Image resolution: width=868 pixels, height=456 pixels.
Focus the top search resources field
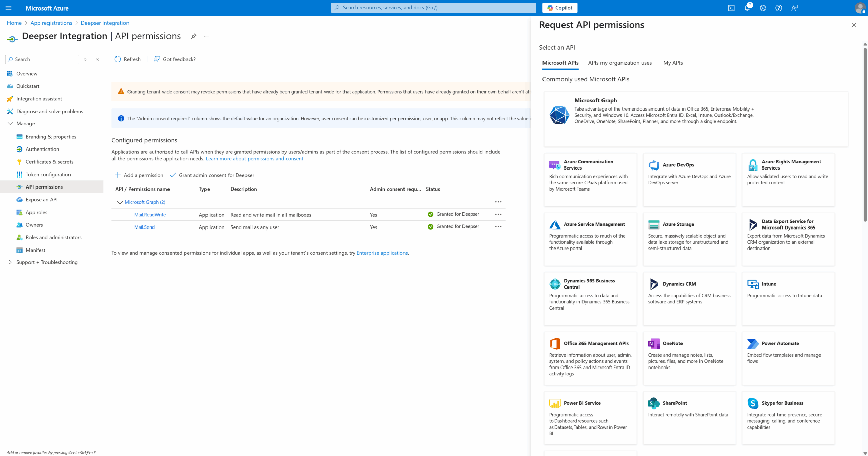point(433,8)
